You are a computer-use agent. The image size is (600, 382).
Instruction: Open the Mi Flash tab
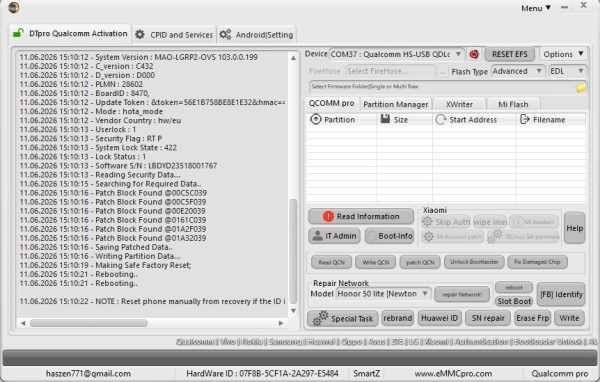513,104
